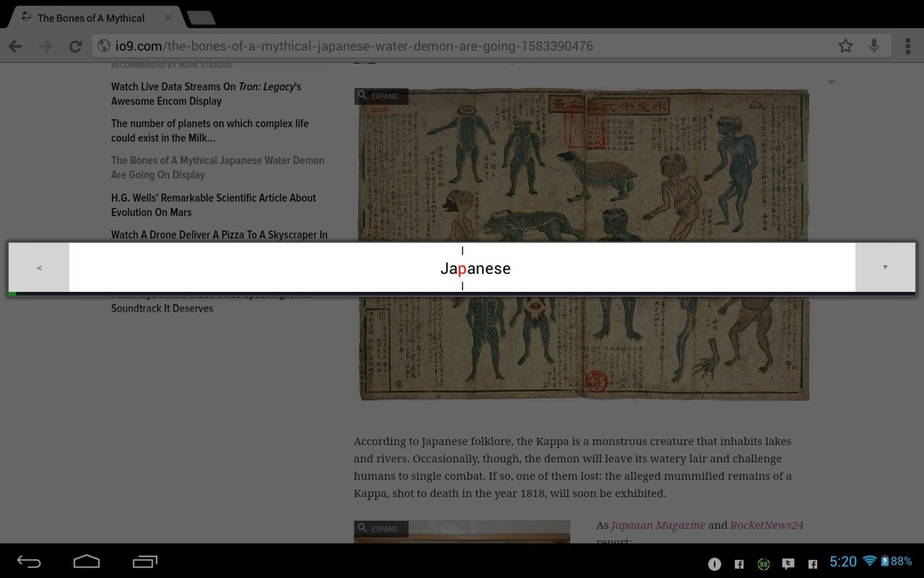Open the Twitter notification in the status bar

(788, 564)
